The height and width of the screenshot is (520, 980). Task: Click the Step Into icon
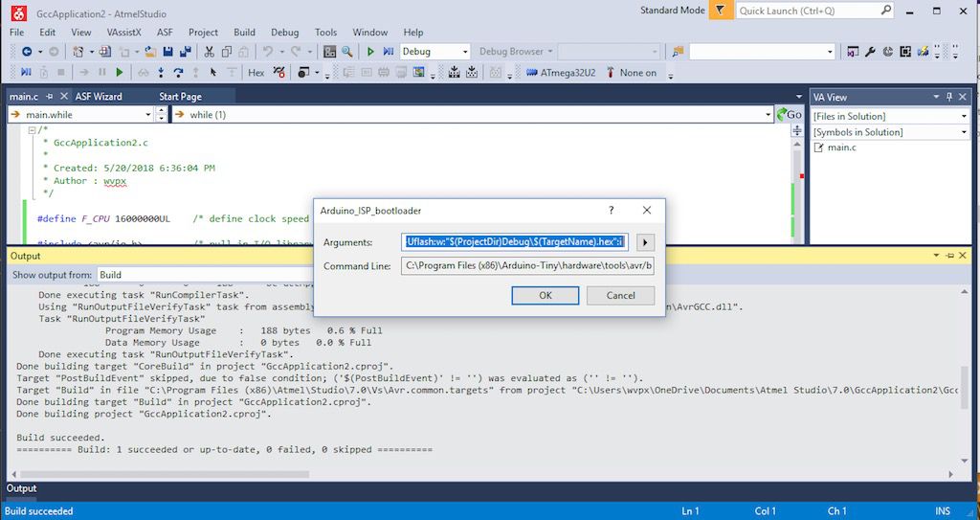(x=161, y=73)
